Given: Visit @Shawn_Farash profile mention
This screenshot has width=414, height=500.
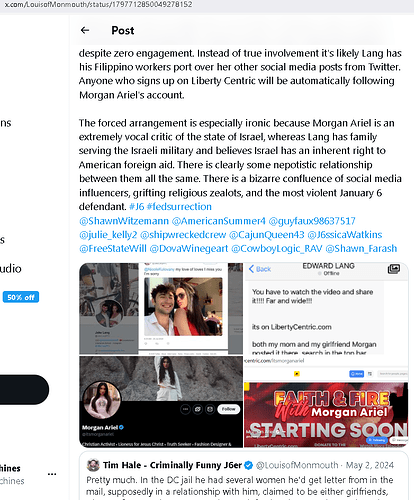Looking at the screenshot, I should pos(361,249).
